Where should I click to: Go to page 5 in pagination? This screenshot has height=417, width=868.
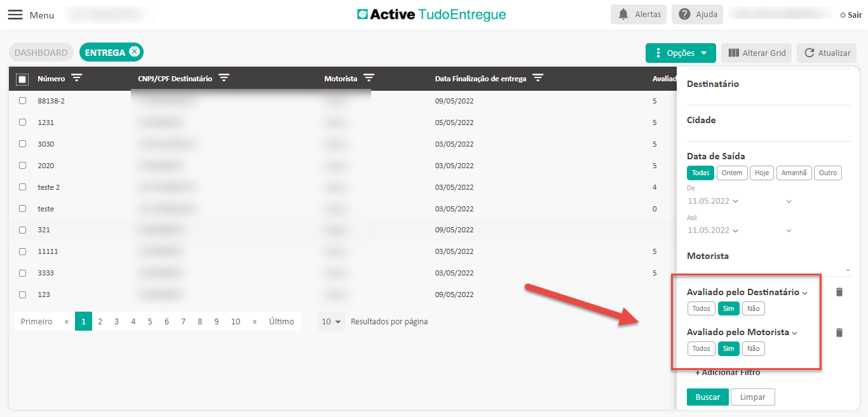point(150,322)
